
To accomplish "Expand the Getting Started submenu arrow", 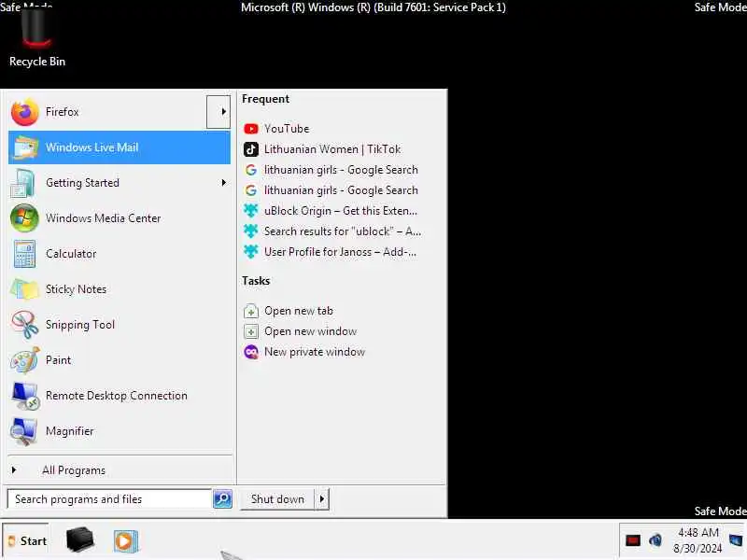I will pyautogui.click(x=223, y=183).
